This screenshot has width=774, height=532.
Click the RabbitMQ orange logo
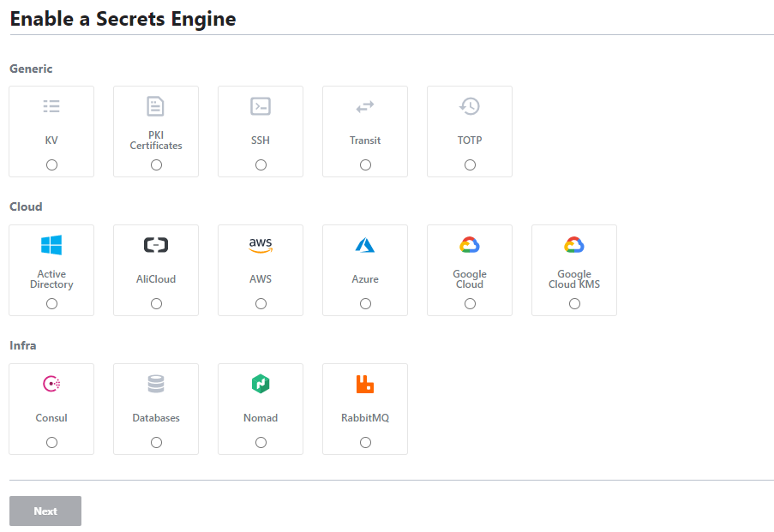[x=365, y=384]
